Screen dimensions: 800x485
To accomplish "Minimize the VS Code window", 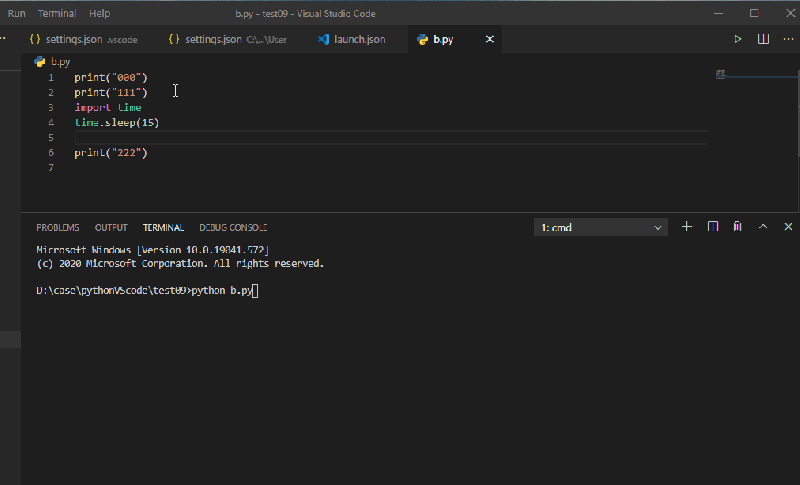I will (x=718, y=13).
